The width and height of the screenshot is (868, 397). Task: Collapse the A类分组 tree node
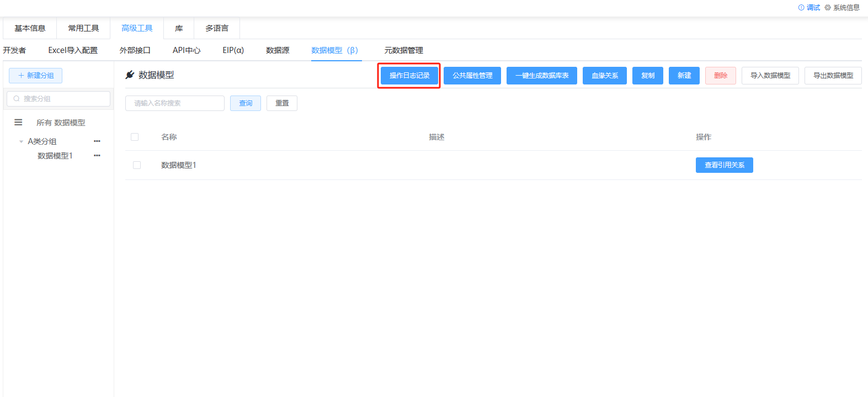click(x=21, y=142)
